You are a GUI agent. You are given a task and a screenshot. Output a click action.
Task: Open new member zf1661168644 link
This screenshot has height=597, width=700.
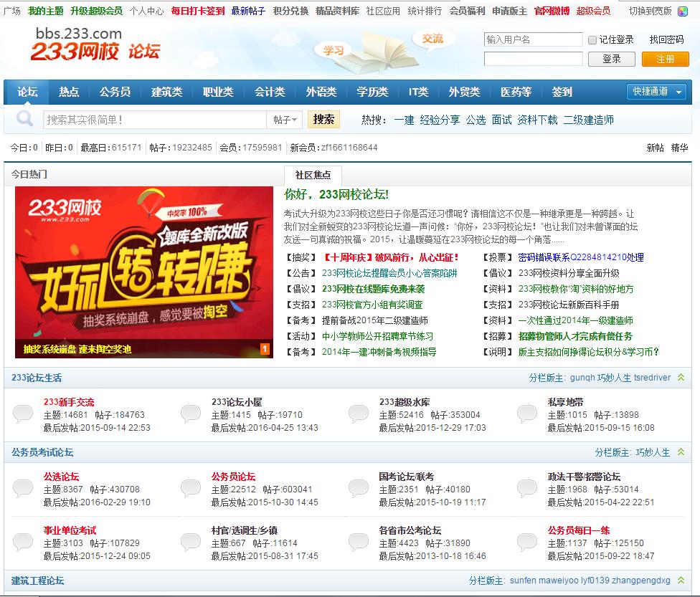tap(349, 147)
